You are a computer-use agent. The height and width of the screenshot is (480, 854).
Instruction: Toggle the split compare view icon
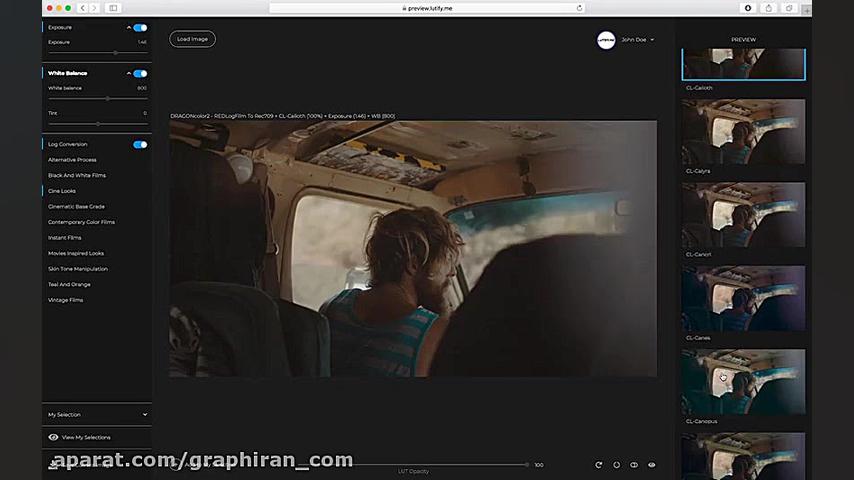tap(634, 465)
